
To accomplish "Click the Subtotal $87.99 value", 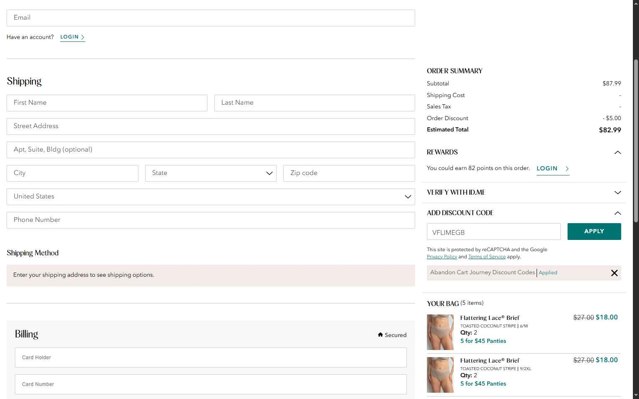I will pyautogui.click(x=612, y=84).
